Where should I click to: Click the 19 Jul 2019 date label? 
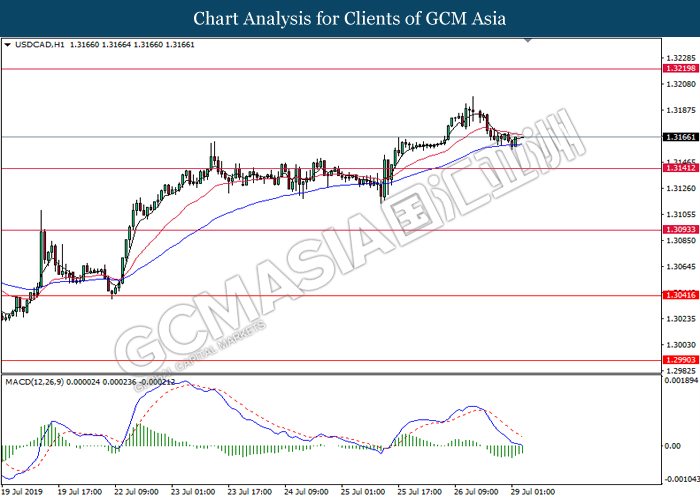pyautogui.click(x=23, y=491)
